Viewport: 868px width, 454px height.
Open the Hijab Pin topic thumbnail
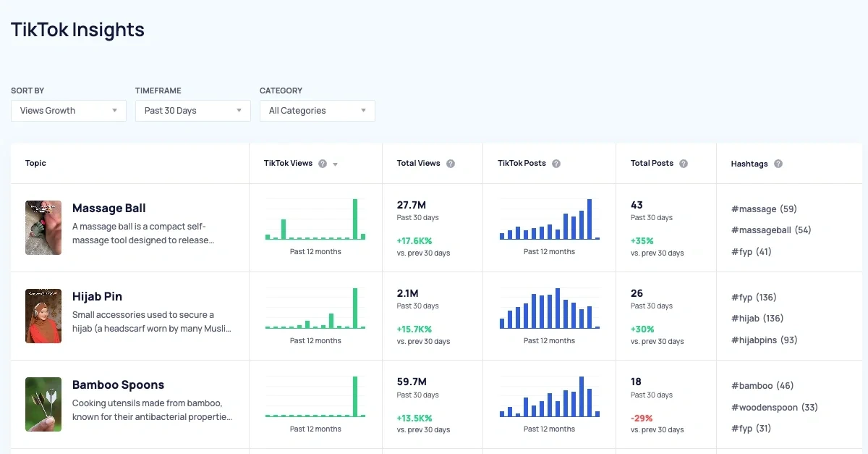[43, 316]
